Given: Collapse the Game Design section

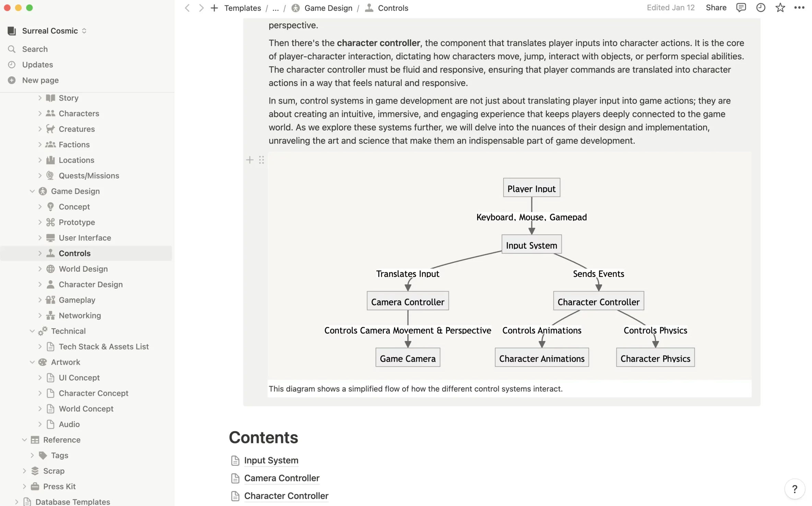Looking at the screenshot, I should 32,191.
